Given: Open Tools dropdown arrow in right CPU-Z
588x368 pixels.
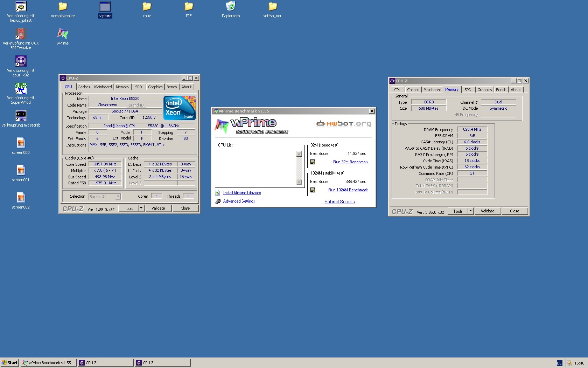Looking at the screenshot, I should (x=471, y=211).
